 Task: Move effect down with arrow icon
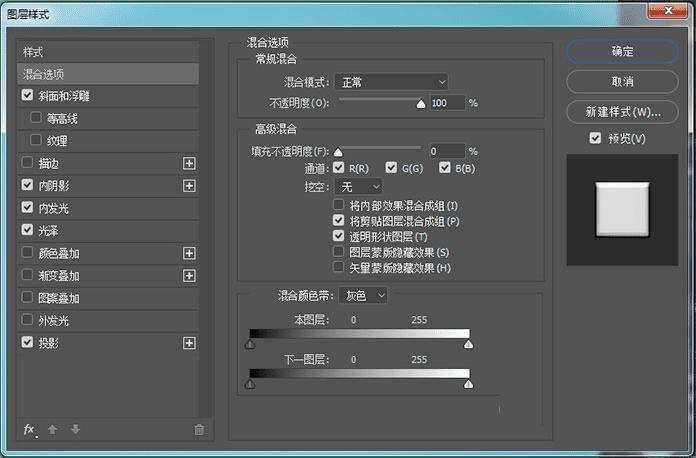[75, 429]
